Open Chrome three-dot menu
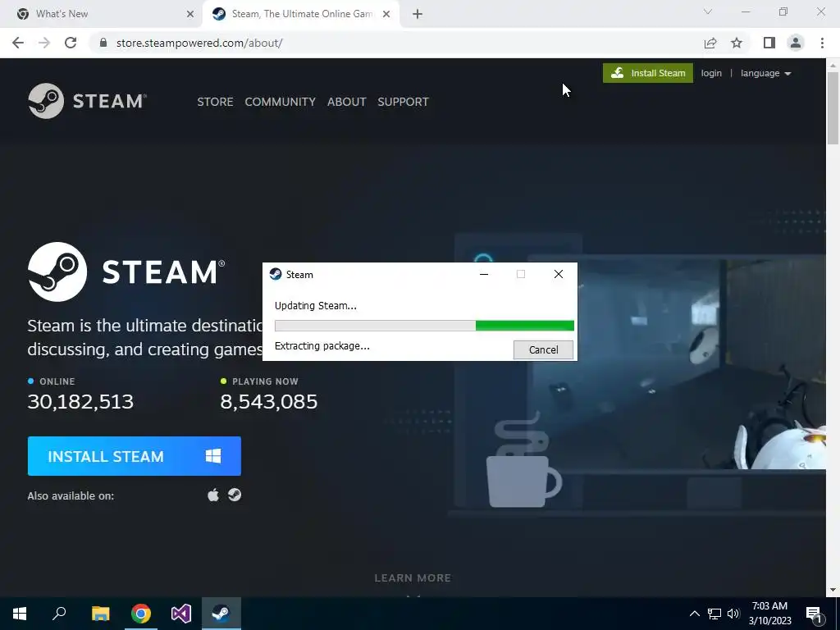 [x=822, y=43]
